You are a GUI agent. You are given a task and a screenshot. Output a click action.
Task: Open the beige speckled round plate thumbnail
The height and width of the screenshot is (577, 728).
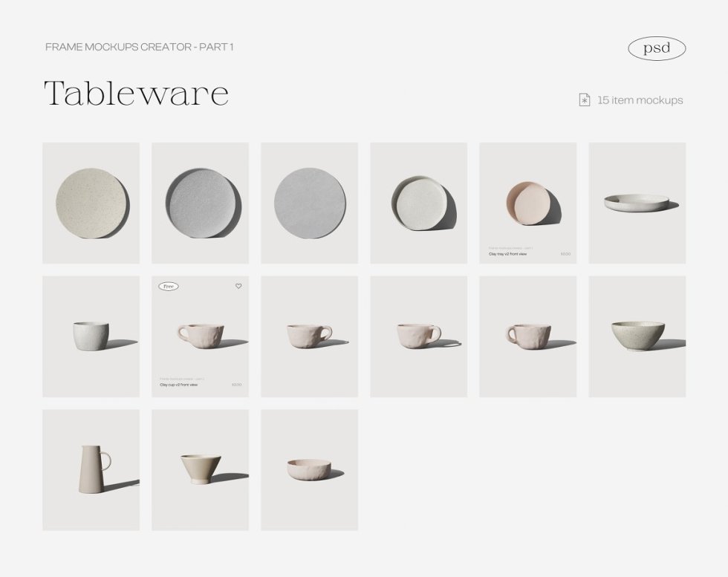[x=91, y=203]
